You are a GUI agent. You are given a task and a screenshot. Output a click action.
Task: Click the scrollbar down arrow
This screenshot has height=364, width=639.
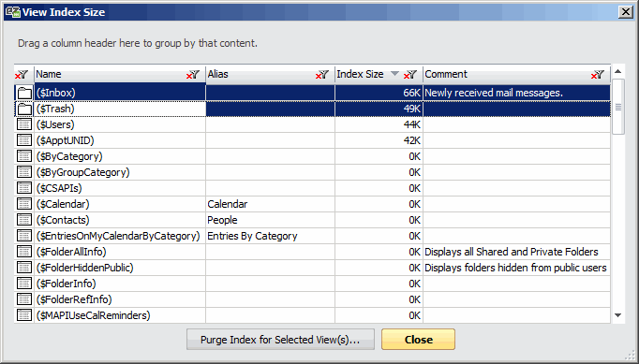tap(617, 315)
